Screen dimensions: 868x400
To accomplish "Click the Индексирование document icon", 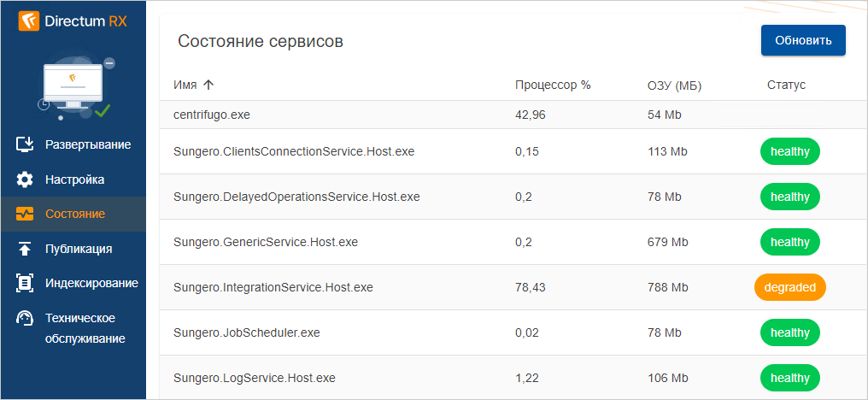I will [25, 283].
